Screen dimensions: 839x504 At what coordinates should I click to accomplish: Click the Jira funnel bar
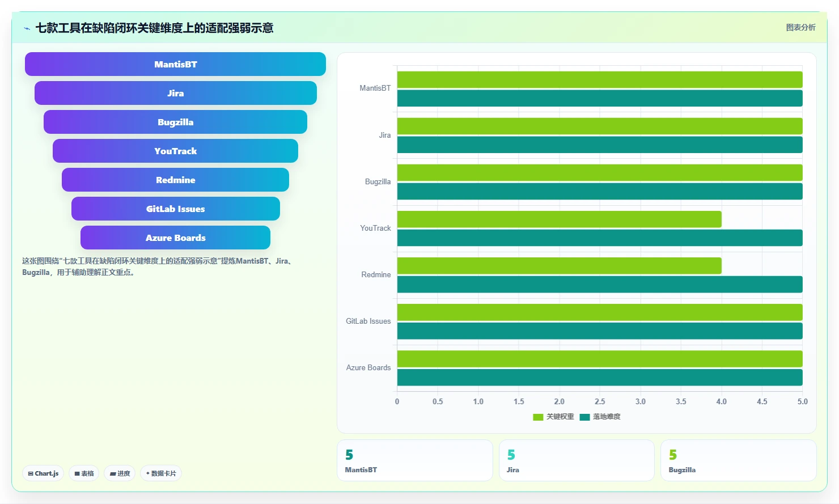click(x=175, y=93)
